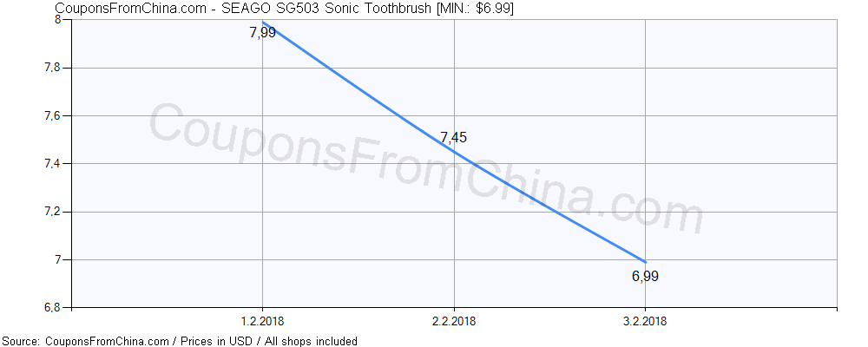Screen dimensions: 868x347
Task: Select the 7,45 data label
Action: click(454, 137)
